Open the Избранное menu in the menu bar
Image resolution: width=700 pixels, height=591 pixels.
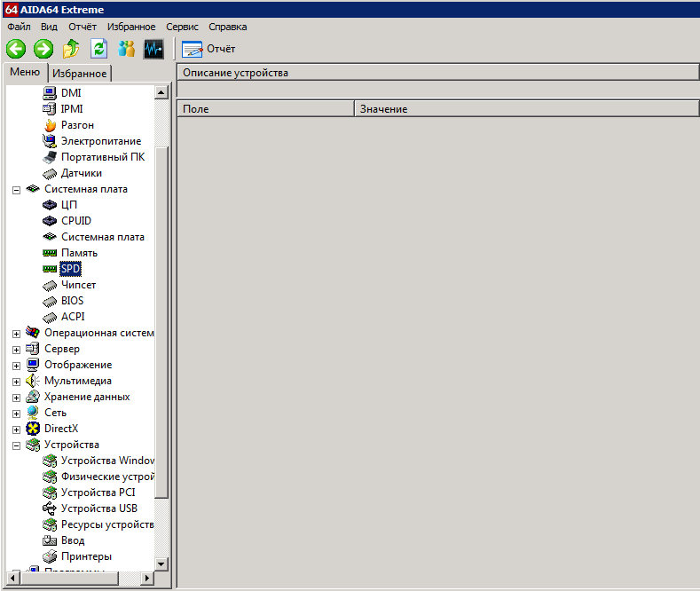pos(131,27)
